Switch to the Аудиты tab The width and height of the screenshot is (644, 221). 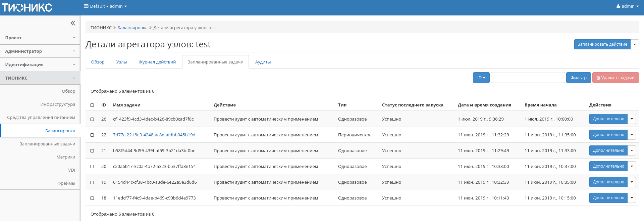click(x=263, y=62)
